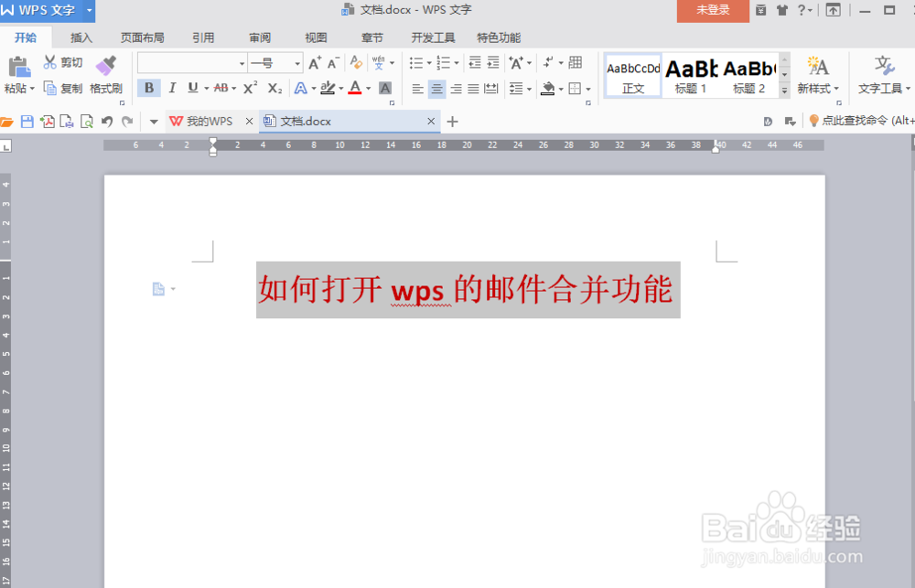Switch to the 开发工具 ribbon tab
The width and height of the screenshot is (915, 588).
(433, 37)
